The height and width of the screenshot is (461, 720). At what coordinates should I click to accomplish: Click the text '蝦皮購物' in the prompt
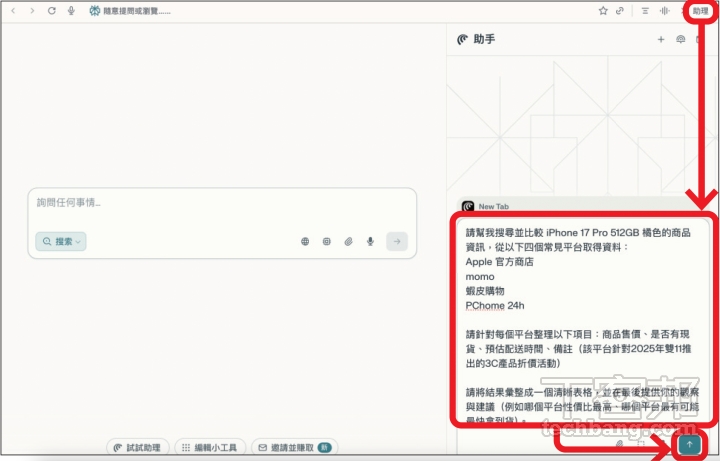click(x=485, y=291)
